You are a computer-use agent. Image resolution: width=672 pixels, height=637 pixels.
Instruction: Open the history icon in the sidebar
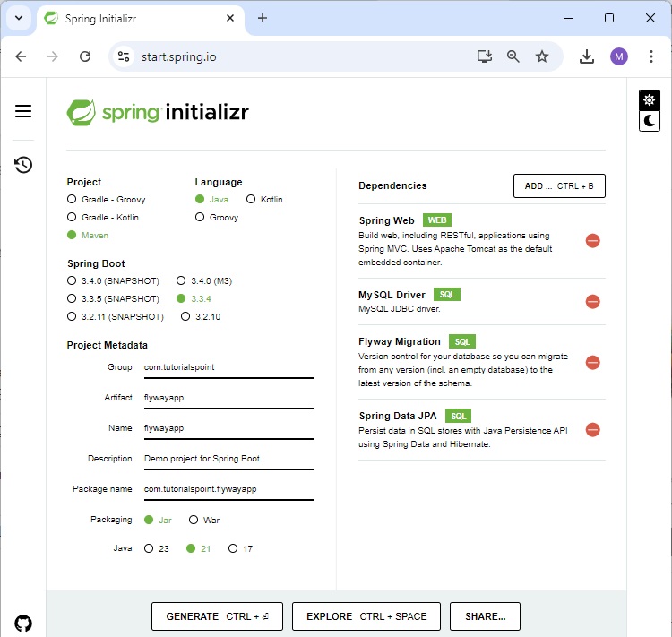pos(23,165)
